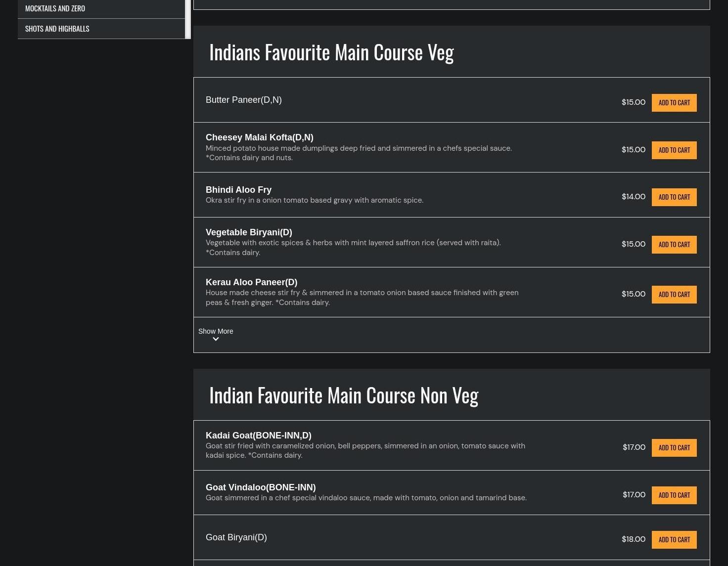Select the Vegetable Biryani(D) title
Image resolution: width=728 pixels, height=566 pixels.
click(x=249, y=232)
